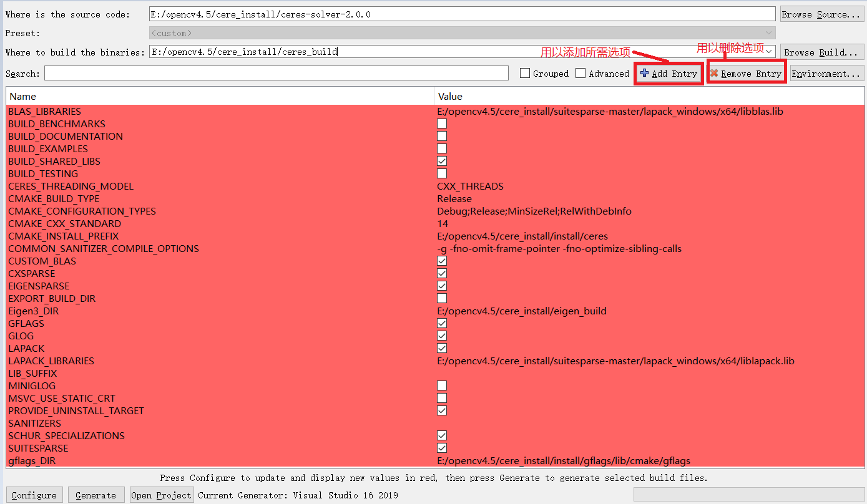867x504 pixels.
Task: Click the Remove Entry red X icon
Action: [x=714, y=73]
